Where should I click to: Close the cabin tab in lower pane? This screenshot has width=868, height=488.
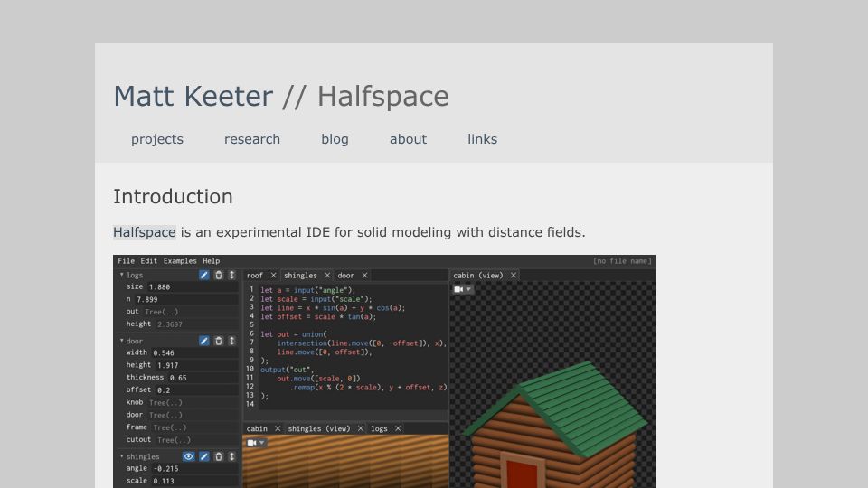pyautogui.click(x=278, y=428)
